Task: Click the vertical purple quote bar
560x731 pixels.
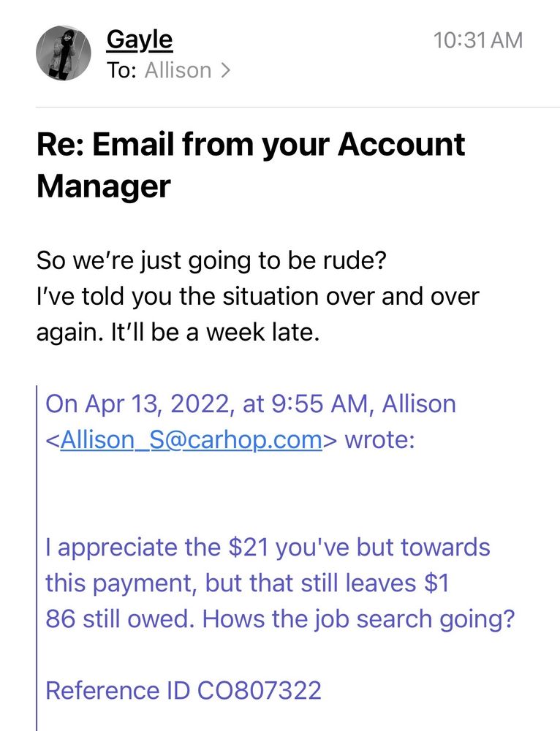Action: (x=37, y=558)
